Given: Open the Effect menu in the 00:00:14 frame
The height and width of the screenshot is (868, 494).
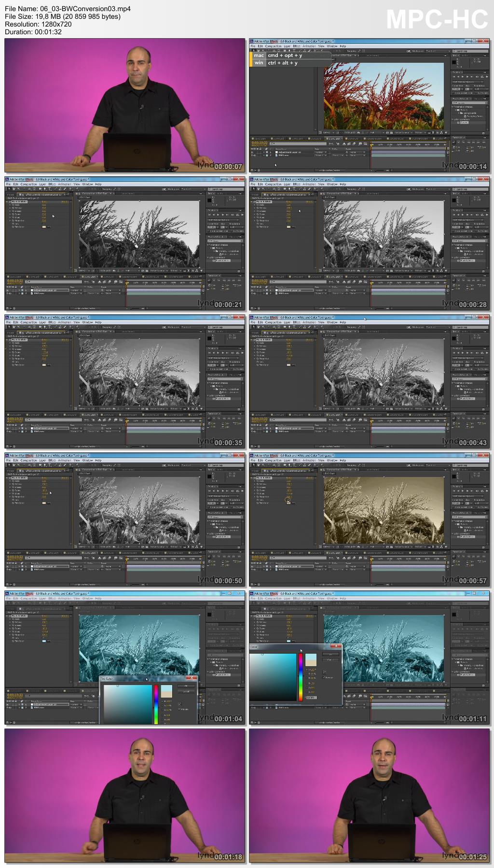Looking at the screenshot, I should 297,46.
